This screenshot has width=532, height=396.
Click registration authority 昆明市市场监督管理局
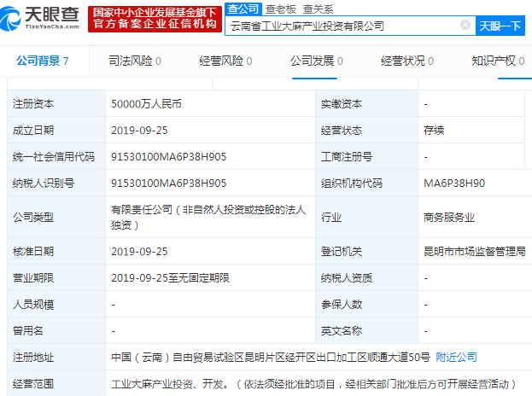pyautogui.click(x=475, y=251)
